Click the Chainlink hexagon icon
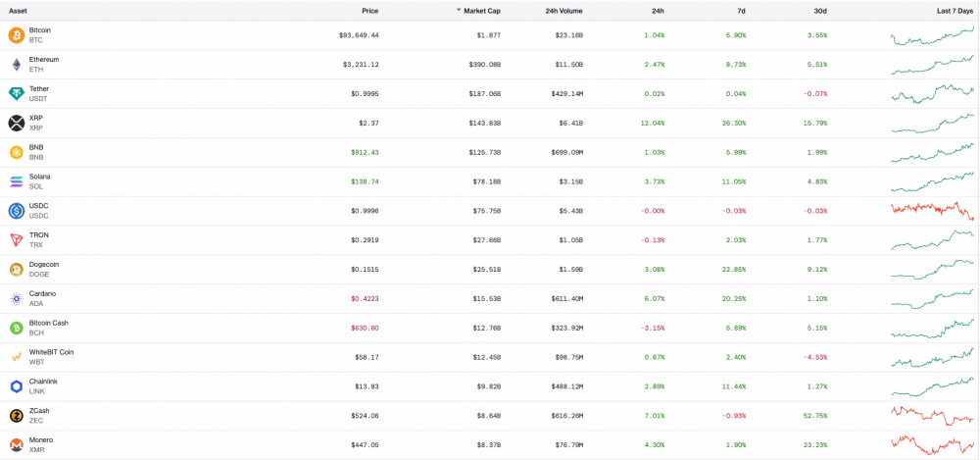The width and height of the screenshot is (980, 460). (16, 386)
